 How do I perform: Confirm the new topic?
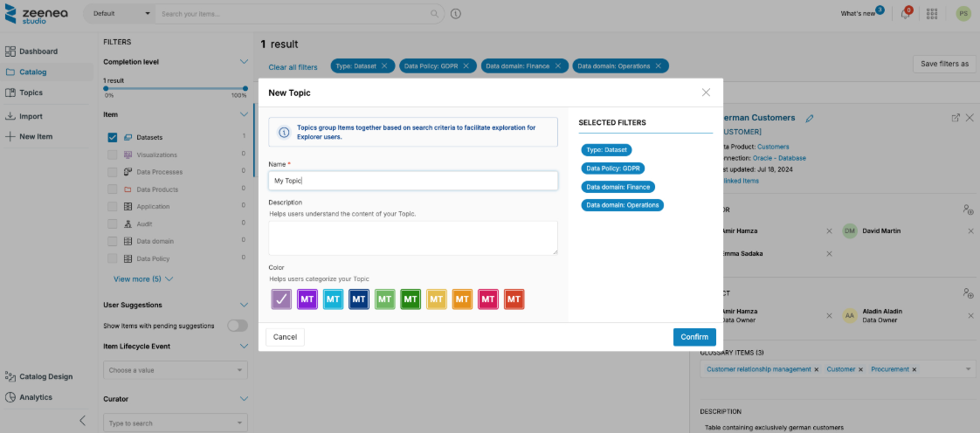coord(694,337)
